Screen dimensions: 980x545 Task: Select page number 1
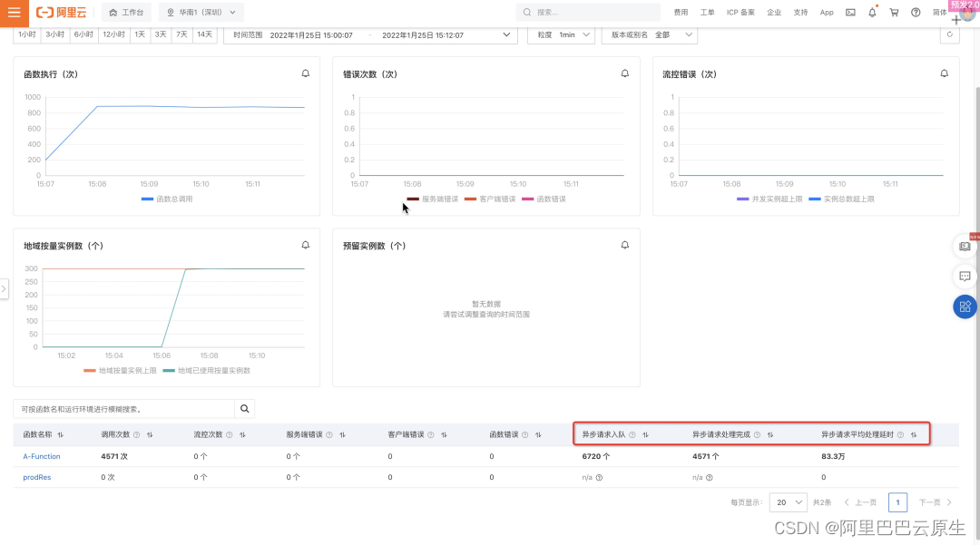pos(897,502)
